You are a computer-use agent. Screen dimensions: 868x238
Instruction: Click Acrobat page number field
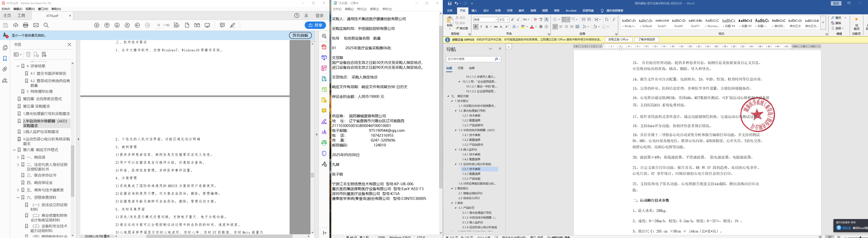coord(159,25)
